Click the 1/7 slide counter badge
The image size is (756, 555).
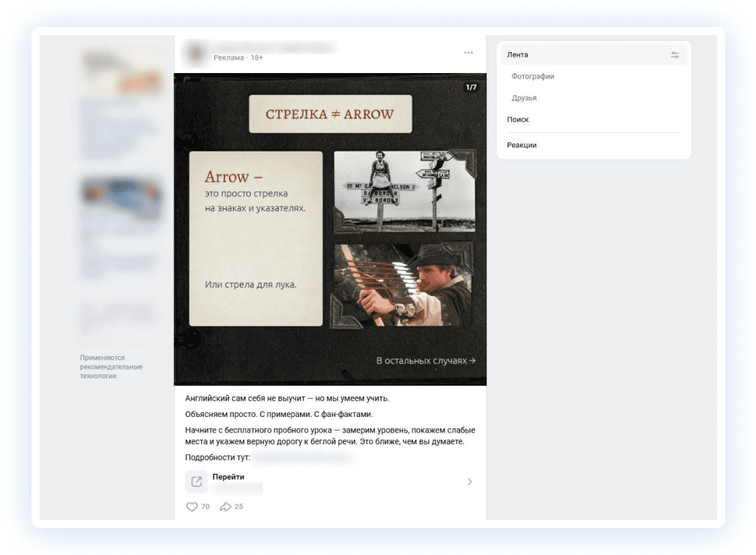click(470, 87)
